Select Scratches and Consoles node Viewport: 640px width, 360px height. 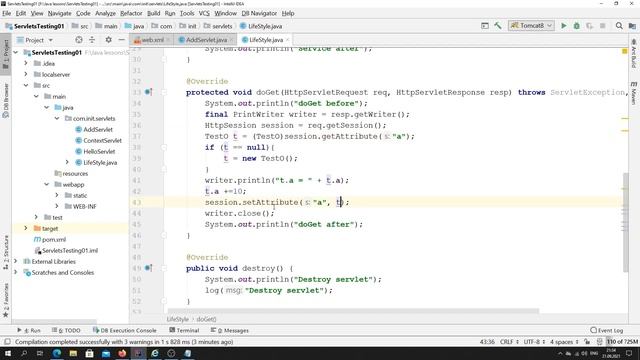coord(62,273)
